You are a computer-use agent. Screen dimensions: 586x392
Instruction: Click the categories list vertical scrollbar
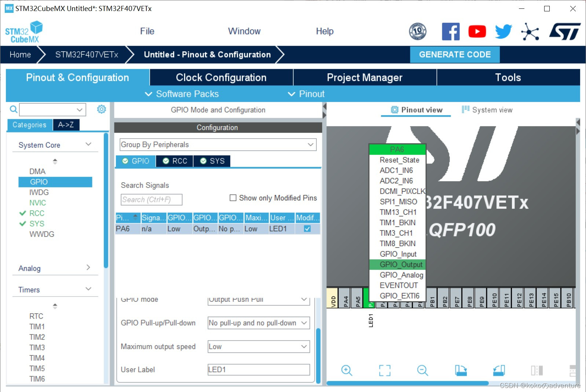tap(106, 201)
